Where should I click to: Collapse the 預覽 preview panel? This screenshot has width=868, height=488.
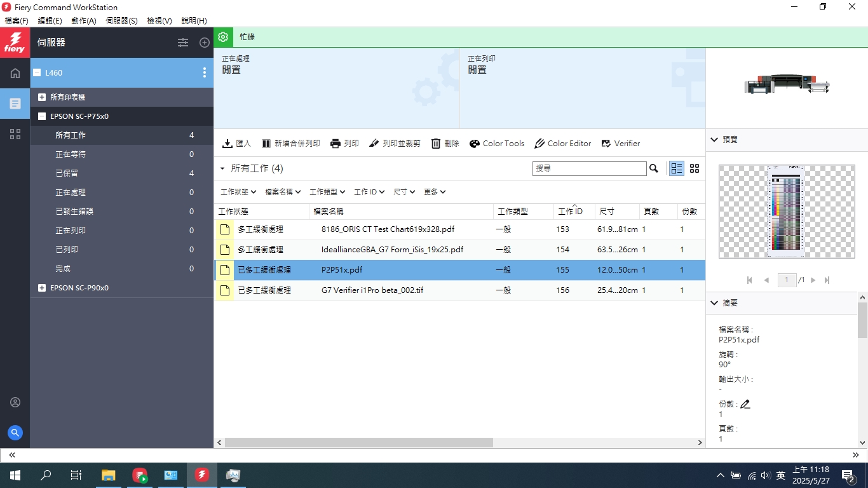click(x=714, y=139)
